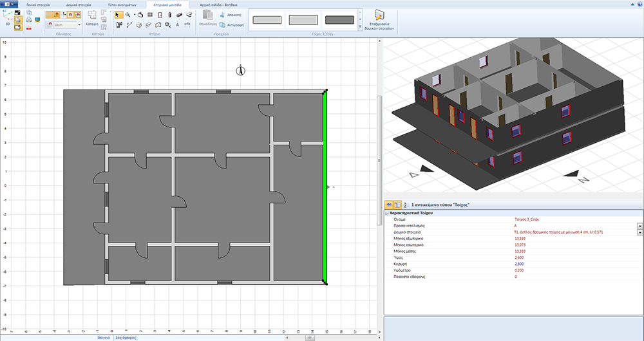Open the 10cm grid size dropdown
The image size is (644, 341).
pos(79,25)
